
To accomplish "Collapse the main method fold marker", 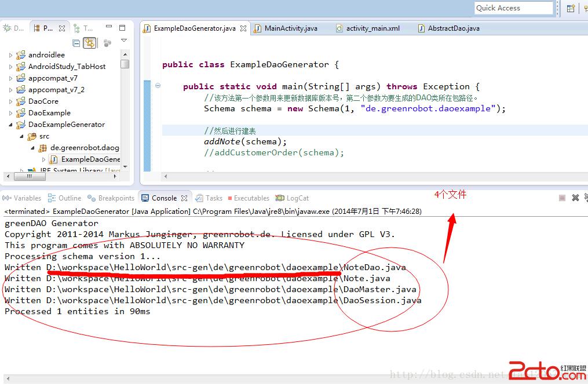I will 158,86.
